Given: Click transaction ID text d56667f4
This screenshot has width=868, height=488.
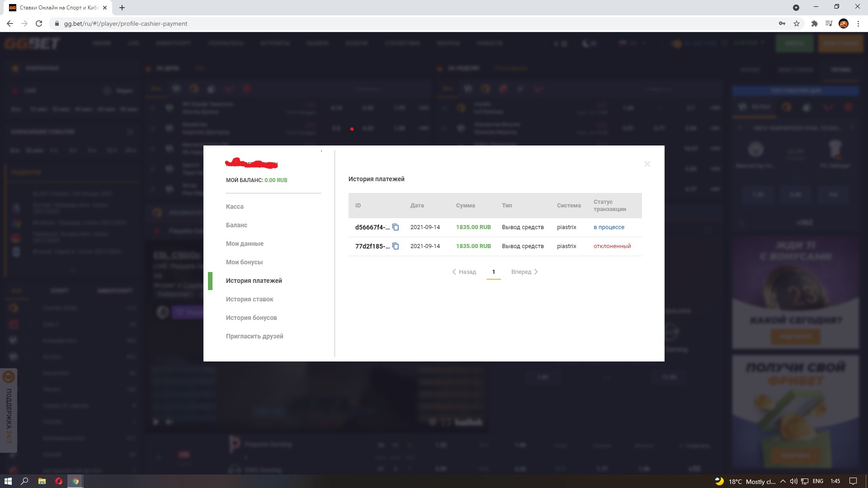Looking at the screenshot, I should [373, 227].
